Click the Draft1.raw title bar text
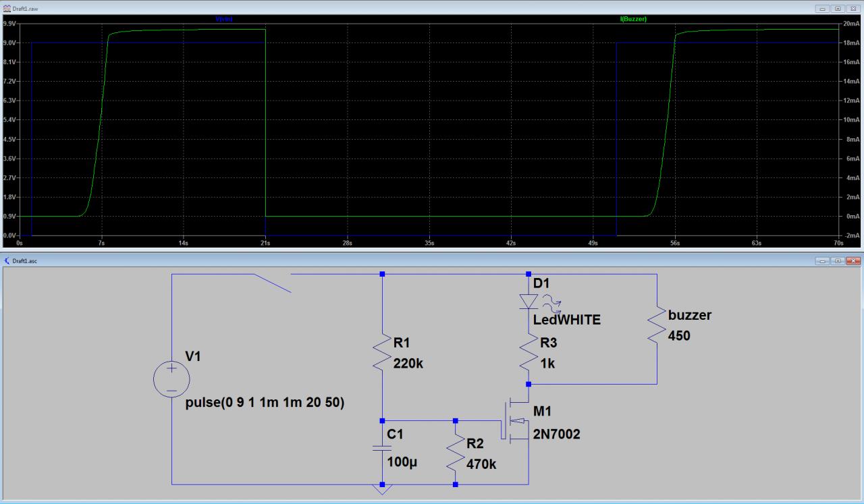The height and width of the screenshot is (504, 864). (26, 7)
